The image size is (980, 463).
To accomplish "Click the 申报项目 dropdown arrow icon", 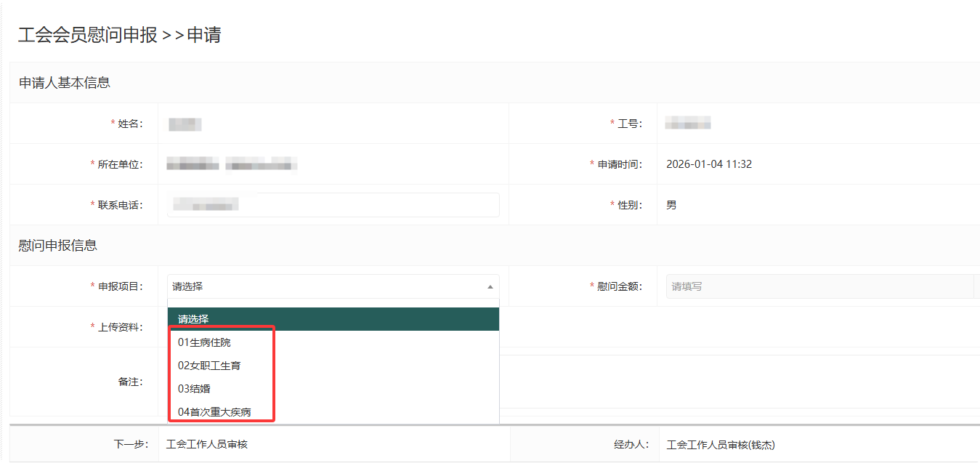I will tap(490, 286).
